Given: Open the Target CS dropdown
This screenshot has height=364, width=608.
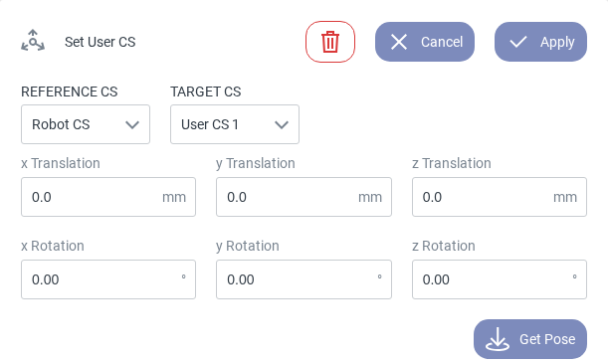Looking at the screenshot, I should 235,124.
